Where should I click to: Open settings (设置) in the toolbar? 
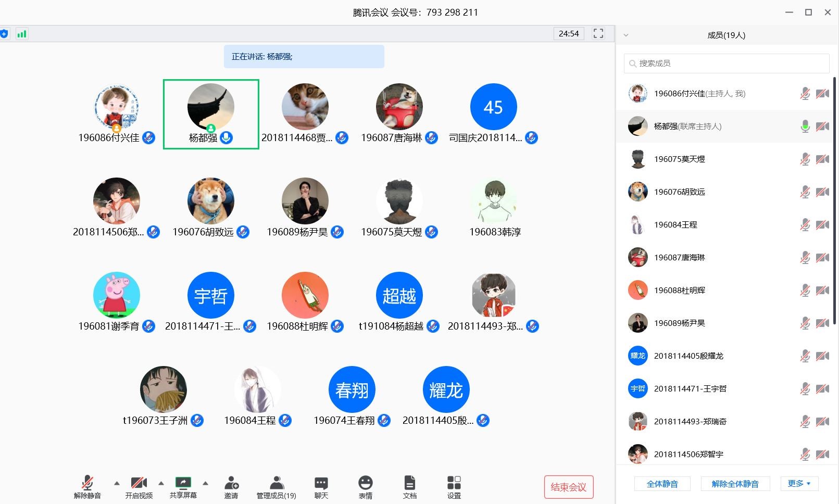tap(454, 483)
